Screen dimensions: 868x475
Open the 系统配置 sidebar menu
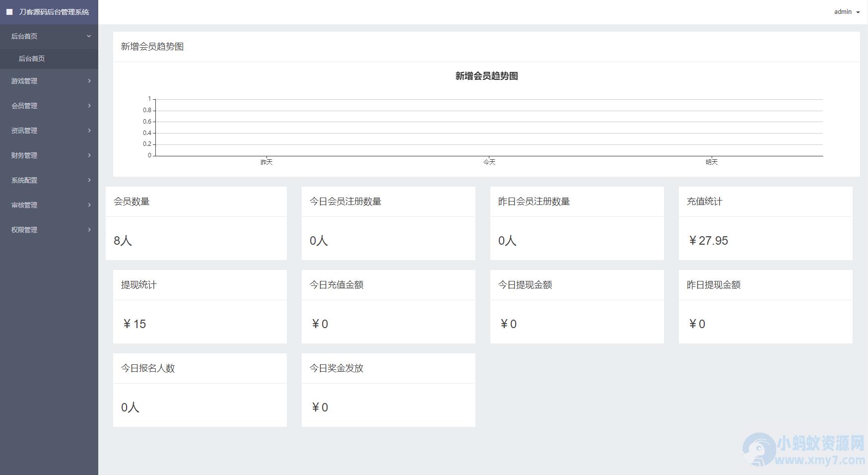(49, 180)
